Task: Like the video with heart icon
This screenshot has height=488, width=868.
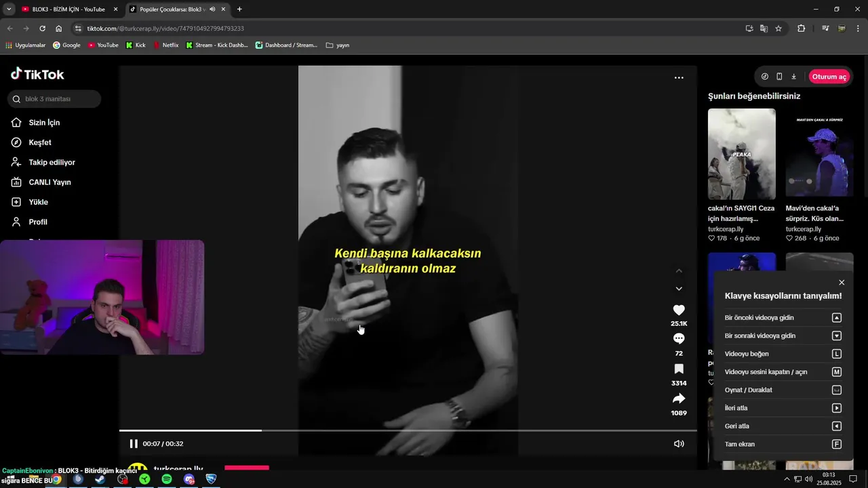Action: coord(679,310)
